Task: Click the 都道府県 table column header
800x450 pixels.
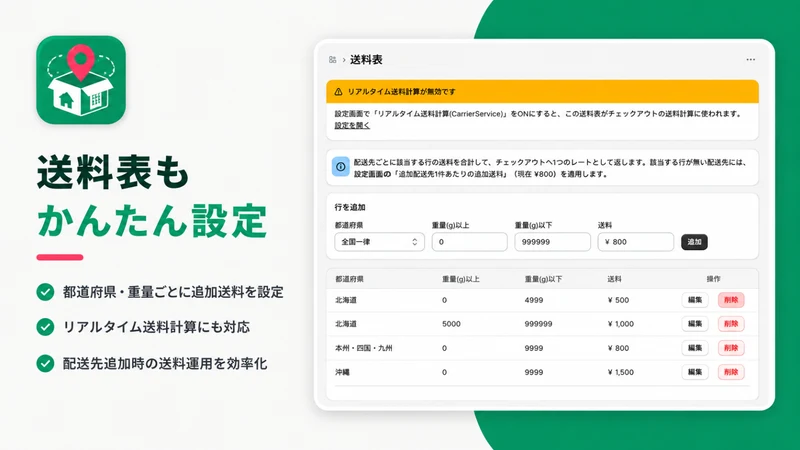Action: [x=349, y=279]
